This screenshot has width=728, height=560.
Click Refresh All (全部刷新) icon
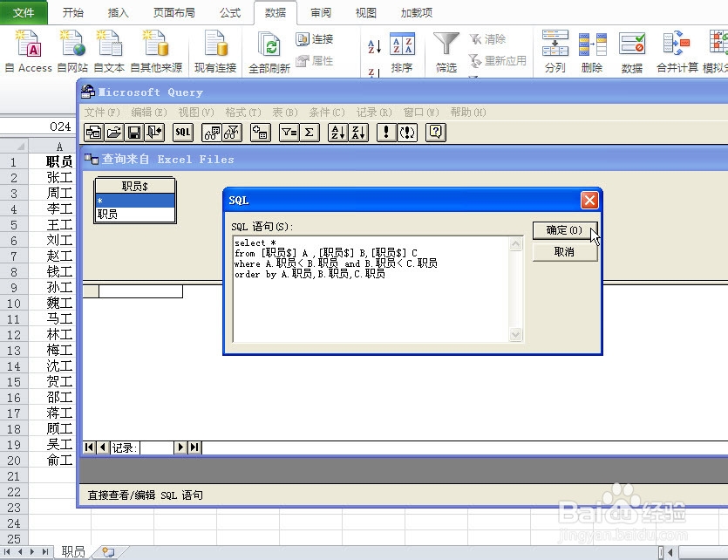(x=269, y=51)
